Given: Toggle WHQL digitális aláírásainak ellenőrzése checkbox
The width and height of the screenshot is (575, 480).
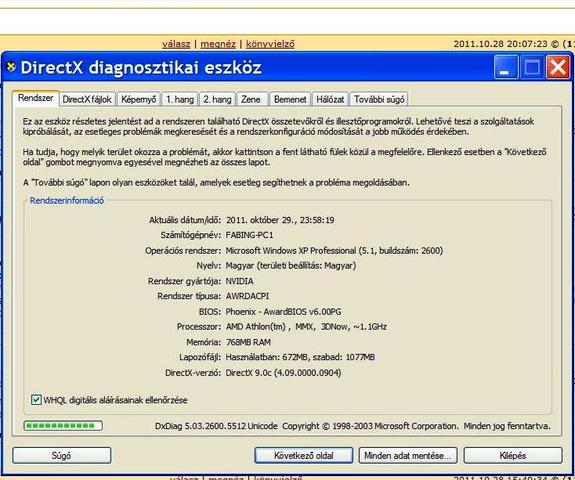Looking at the screenshot, I should coord(36,400).
